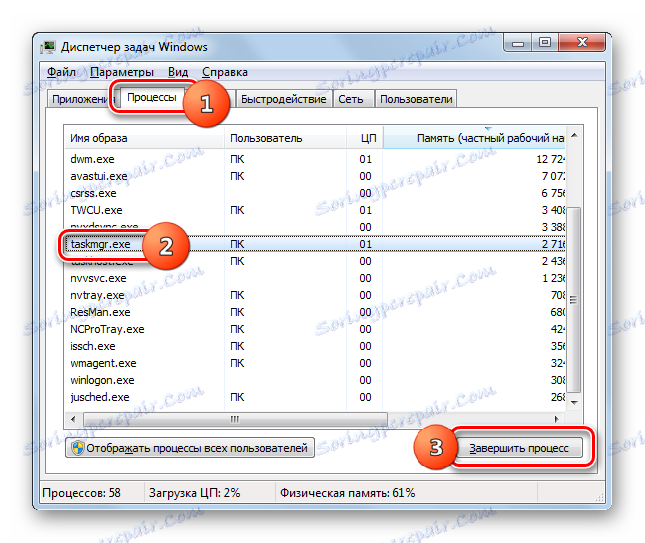Image resolution: width=645 pixels, height=543 pixels.
Task: Click the horizontal scrollbar thumb
Action: (x=235, y=419)
